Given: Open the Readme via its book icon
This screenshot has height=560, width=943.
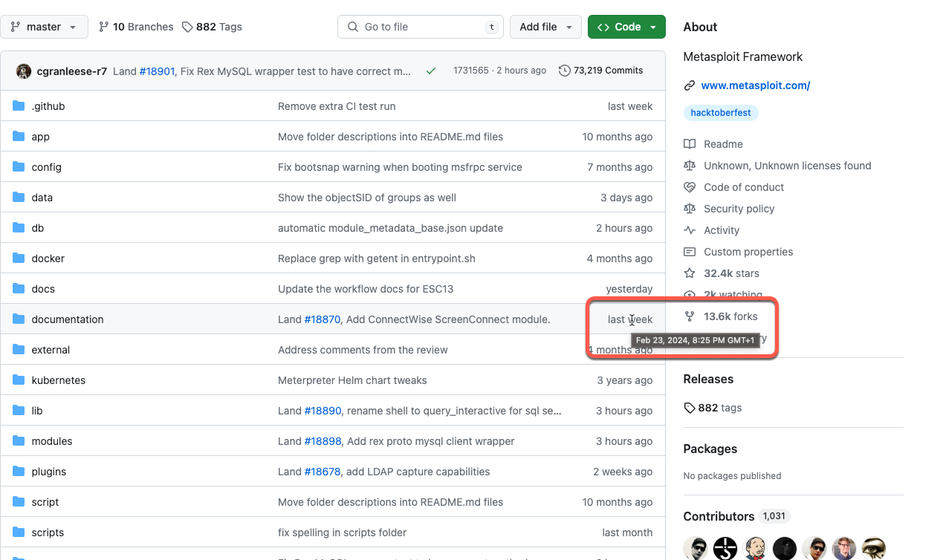Looking at the screenshot, I should click(x=690, y=143).
